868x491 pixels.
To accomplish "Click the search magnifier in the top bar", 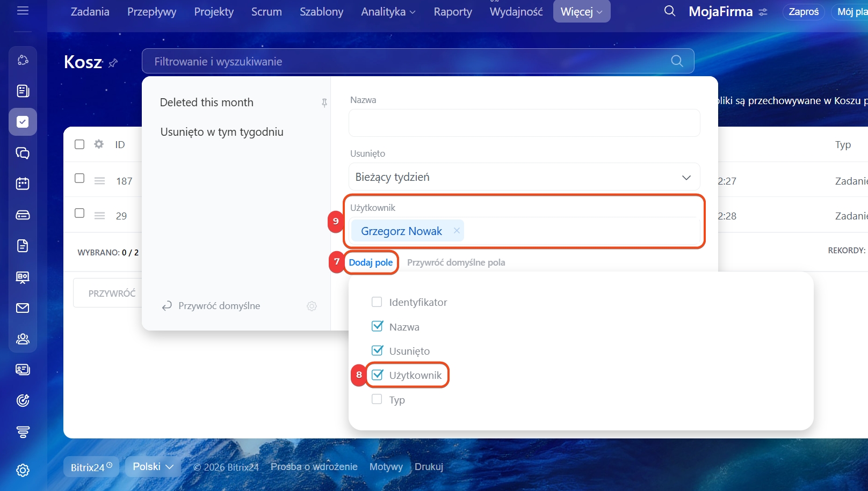I will [669, 11].
